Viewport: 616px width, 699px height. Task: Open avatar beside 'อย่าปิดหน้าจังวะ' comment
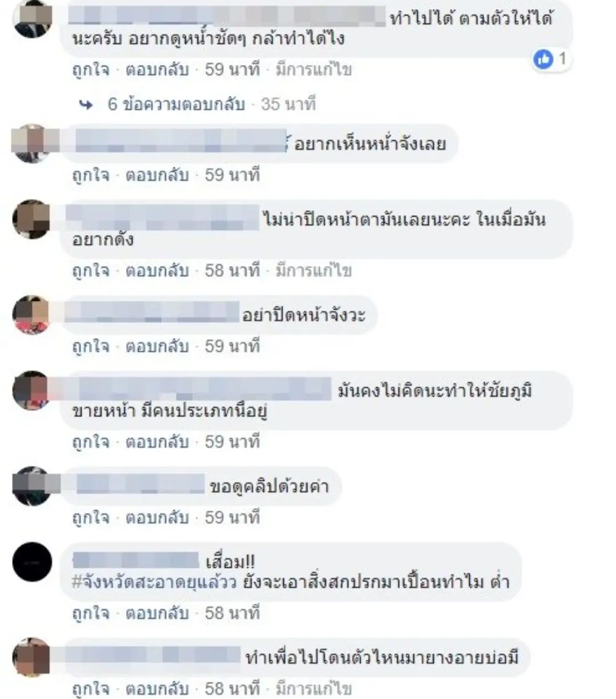[x=32, y=315]
